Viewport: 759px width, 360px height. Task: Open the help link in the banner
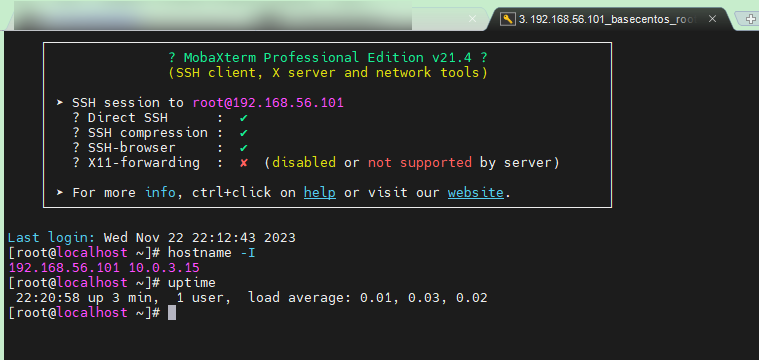click(319, 193)
